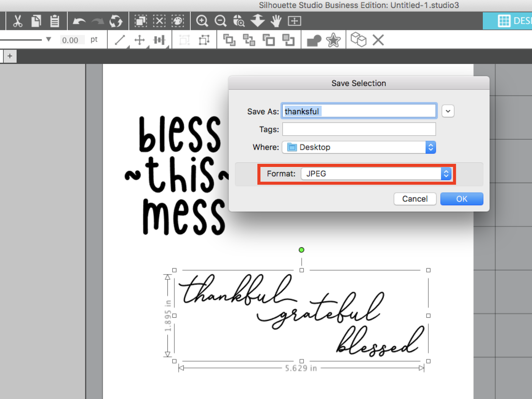Click the Copy icon in toolbar

click(36, 21)
